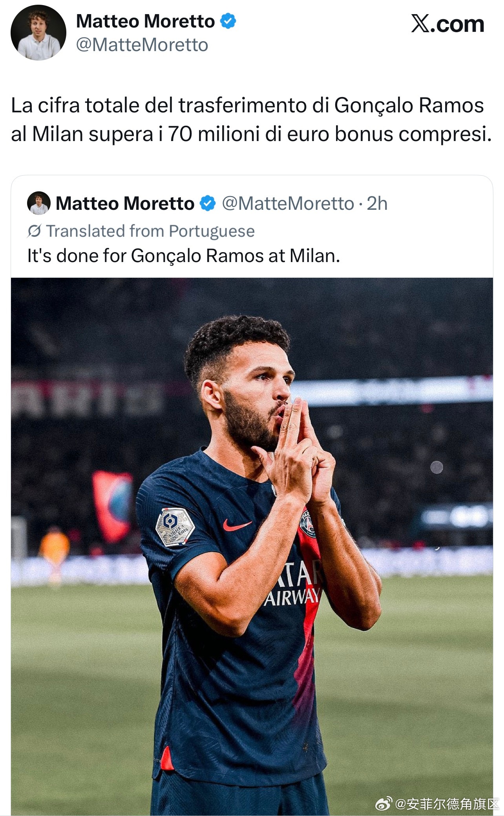Open the @MatteMoretto handle under the top name
504x816 pixels.
(x=142, y=45)
